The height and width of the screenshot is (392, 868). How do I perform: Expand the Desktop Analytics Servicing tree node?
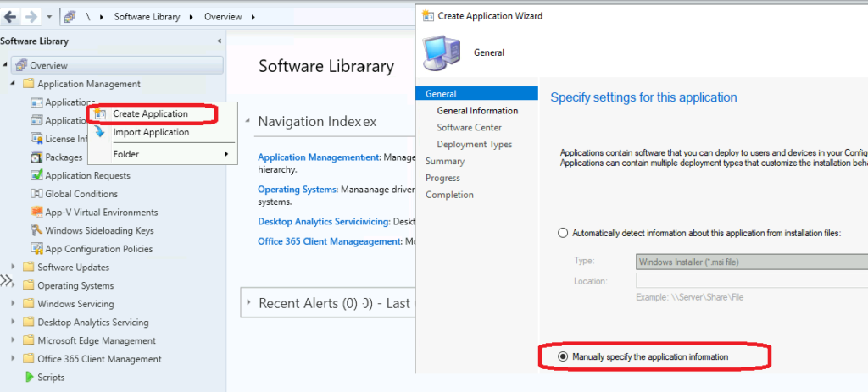[14, 322]
